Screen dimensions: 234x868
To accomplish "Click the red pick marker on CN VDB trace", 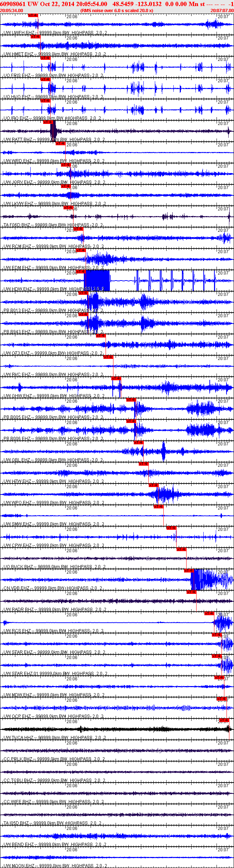I will click(189, 571).
